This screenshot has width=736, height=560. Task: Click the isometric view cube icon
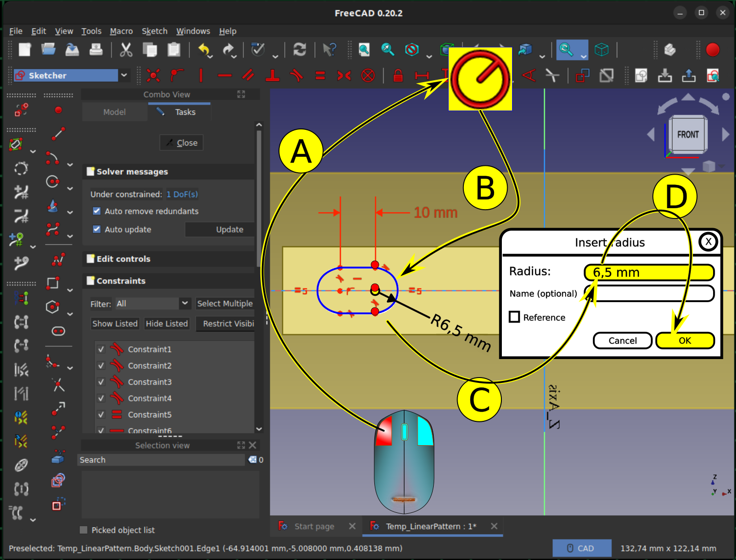(602, 50)
